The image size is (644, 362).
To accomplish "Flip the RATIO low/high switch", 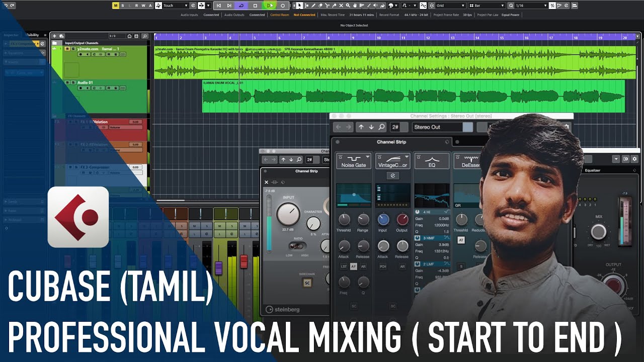I will pyautogui.click(x=298, y=246).
